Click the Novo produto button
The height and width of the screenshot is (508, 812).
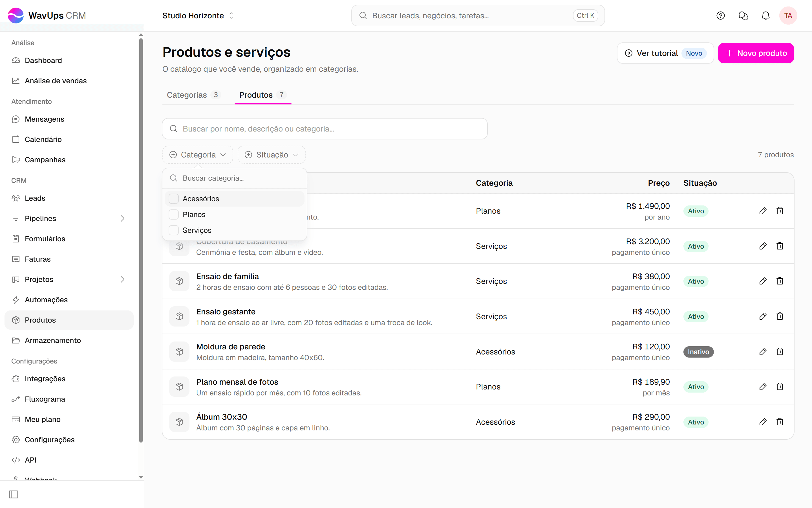click(x=756, y=53)
